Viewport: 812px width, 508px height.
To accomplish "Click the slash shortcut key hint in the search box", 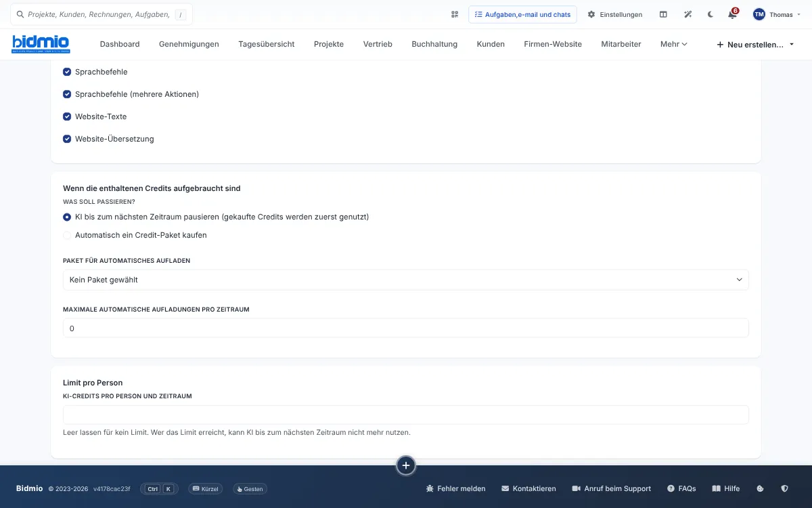I will [x=181, y=14].
